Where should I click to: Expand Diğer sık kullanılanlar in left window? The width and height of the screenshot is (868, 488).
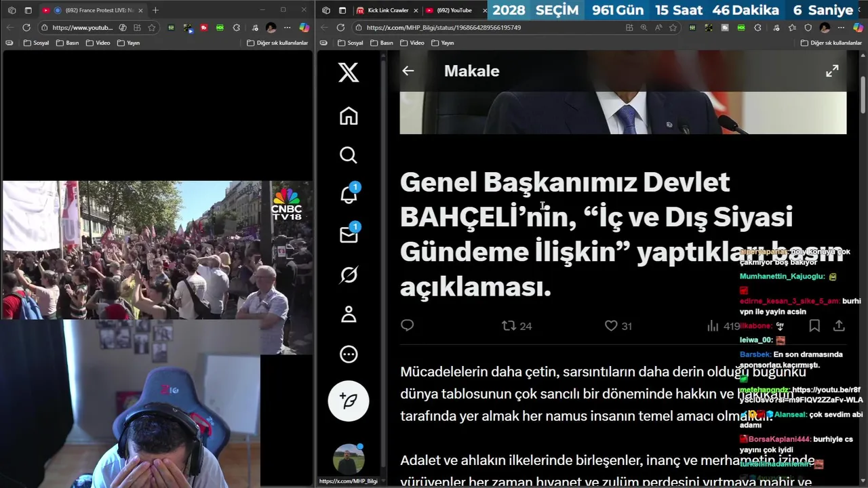(277, 43)
